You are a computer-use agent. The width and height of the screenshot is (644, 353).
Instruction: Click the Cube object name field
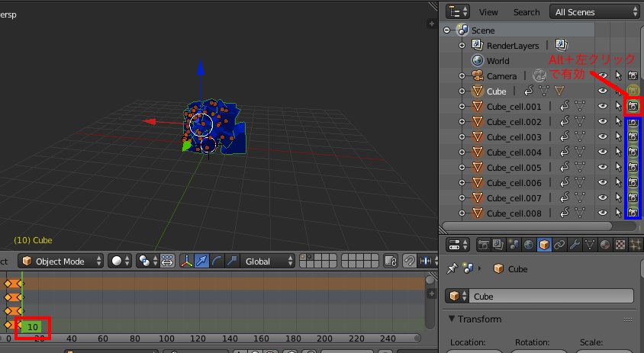pyautogui.click(x=551, y=297)
